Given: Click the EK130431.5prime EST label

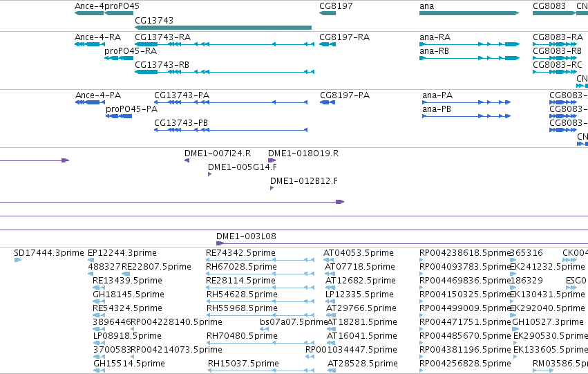Looking at the screenshot, I should 547,294.
